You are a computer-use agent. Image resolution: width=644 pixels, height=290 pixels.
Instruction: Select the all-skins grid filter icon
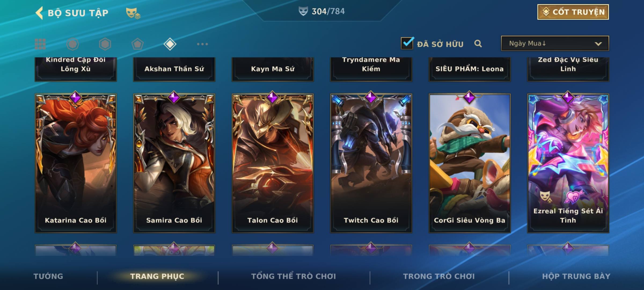pyautogui.click(x=40, y=44)
